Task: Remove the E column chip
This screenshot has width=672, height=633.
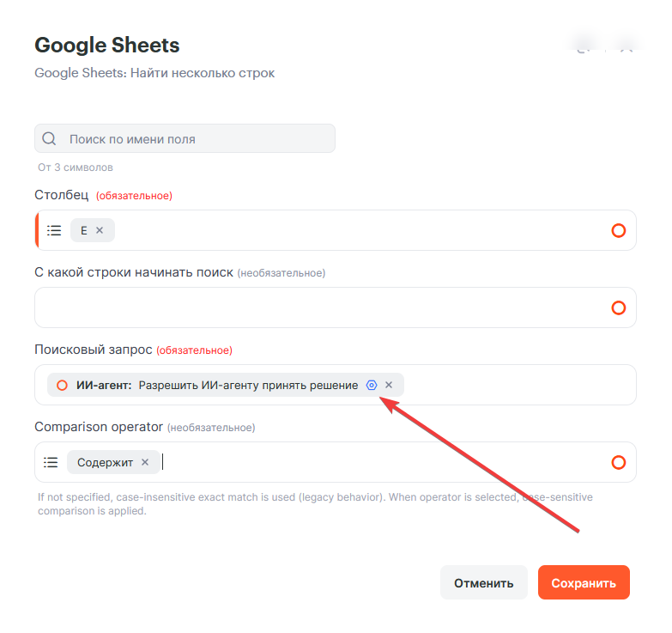Action: pos(100,230)
